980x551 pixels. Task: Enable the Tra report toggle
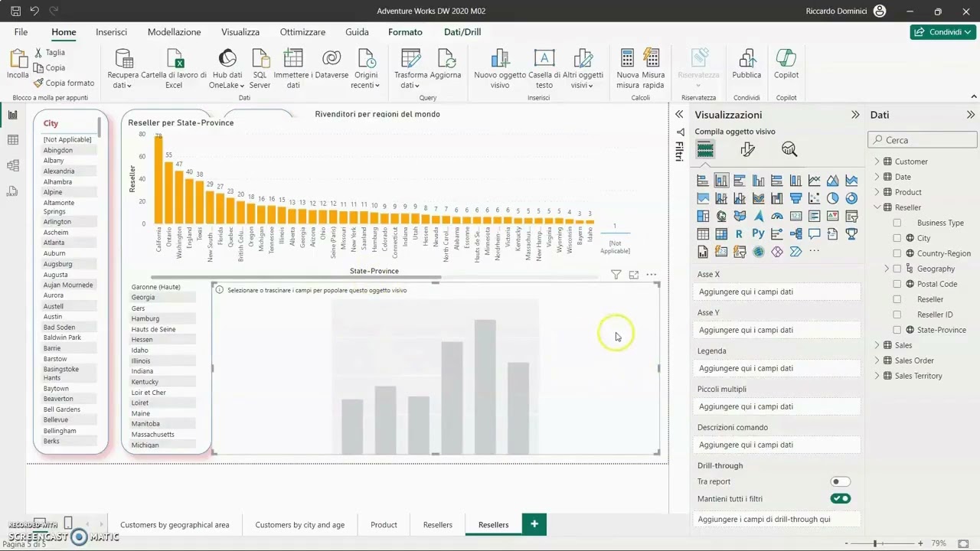[840, 481]
